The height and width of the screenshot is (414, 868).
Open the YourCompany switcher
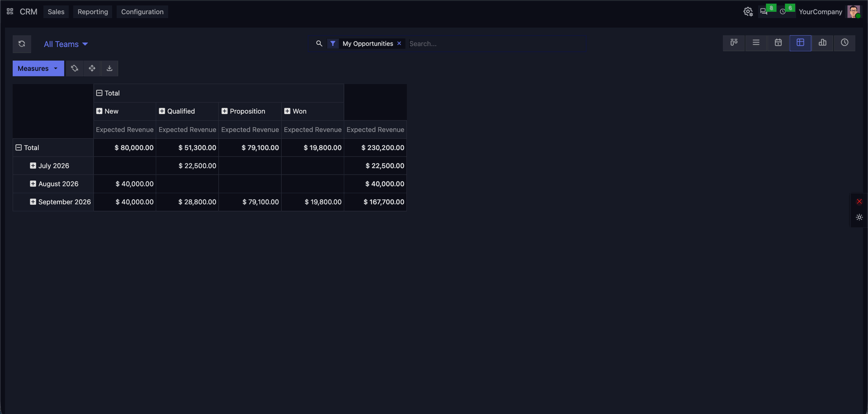click(x=820, y=12)
